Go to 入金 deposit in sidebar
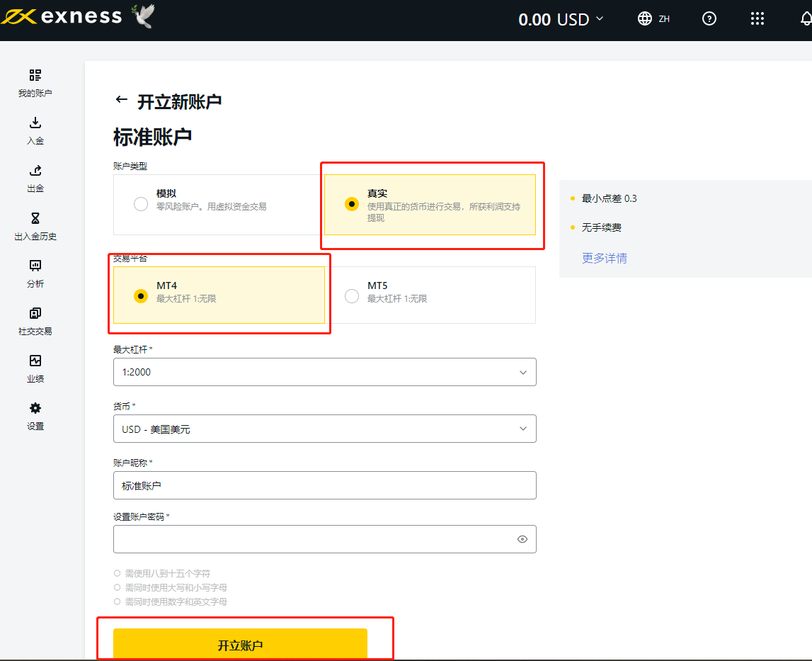 point(35,130)
